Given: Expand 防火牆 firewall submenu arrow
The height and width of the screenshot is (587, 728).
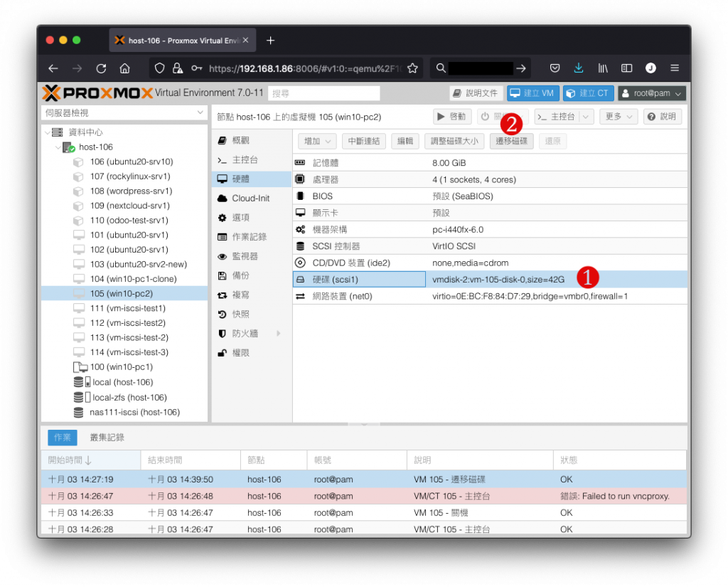Looking at the screenshot, I should pos(279,334).
